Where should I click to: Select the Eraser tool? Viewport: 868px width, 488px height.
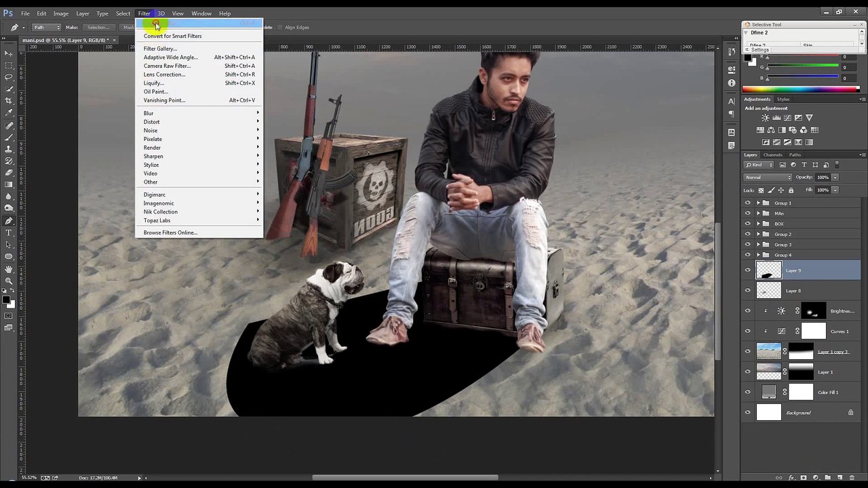click(x=9, y=173)
